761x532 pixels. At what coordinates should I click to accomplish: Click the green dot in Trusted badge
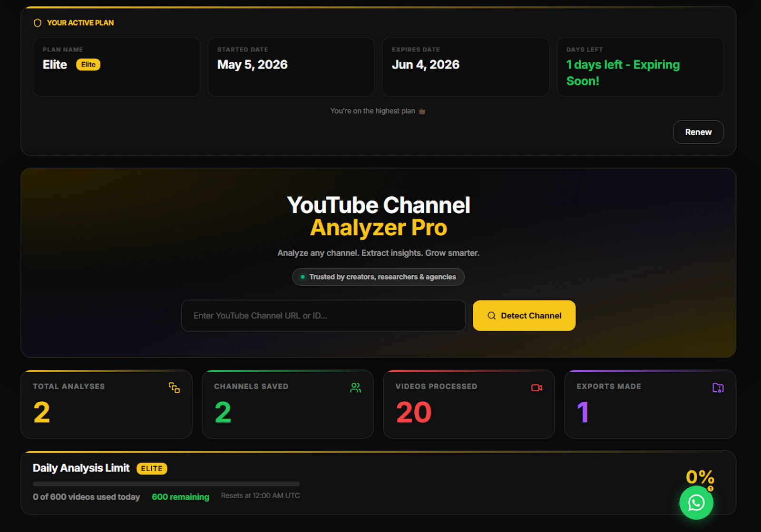pyautogui.click(x=302, y=277)
